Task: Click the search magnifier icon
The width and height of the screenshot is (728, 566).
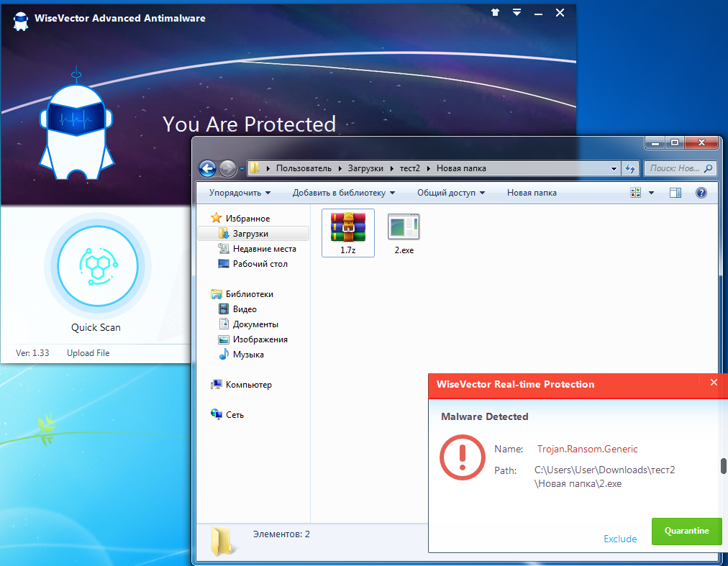Action: tap(708, 168)
